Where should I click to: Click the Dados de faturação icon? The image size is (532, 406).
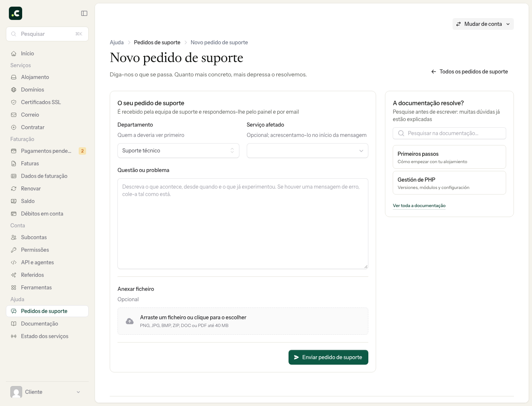[x=14, y=176]
